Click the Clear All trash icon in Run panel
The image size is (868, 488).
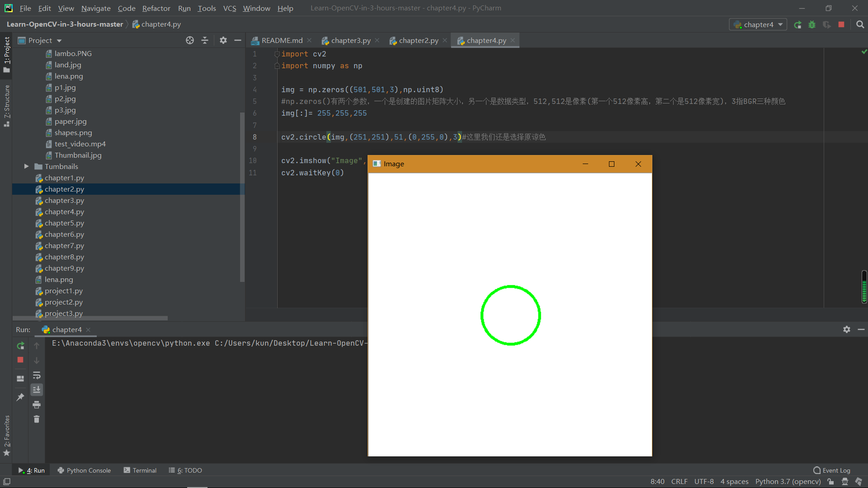[37, 419]
